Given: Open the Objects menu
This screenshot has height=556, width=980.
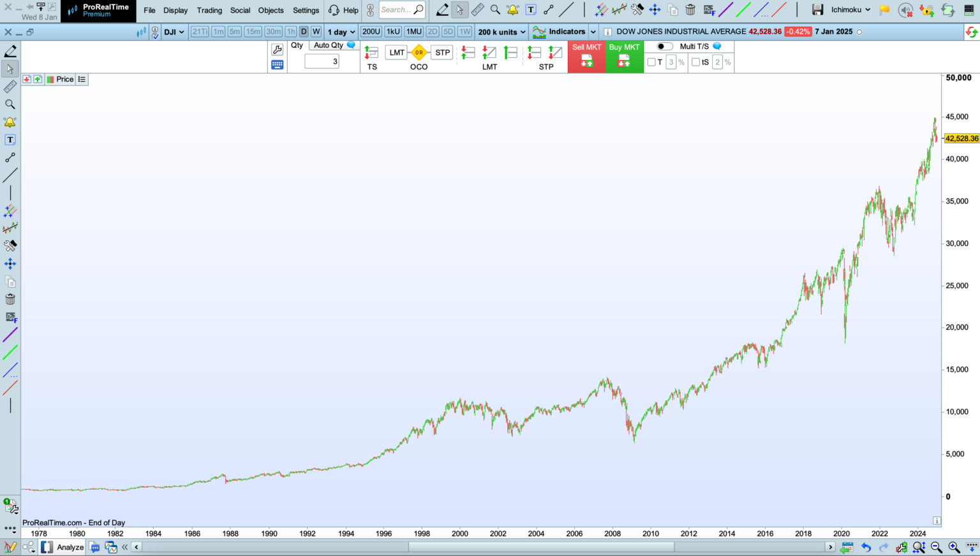Looking at the screenshot, I should (271, 10).
